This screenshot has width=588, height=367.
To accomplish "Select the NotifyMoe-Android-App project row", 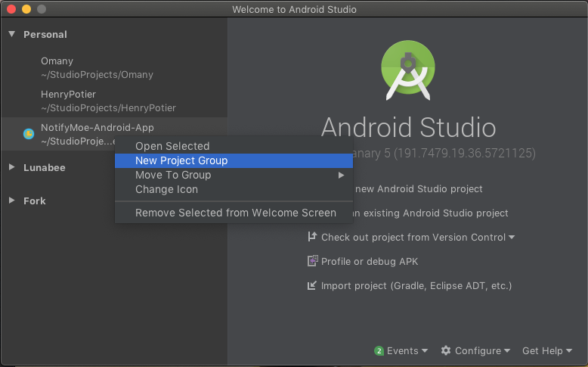I will pos(114,134).
